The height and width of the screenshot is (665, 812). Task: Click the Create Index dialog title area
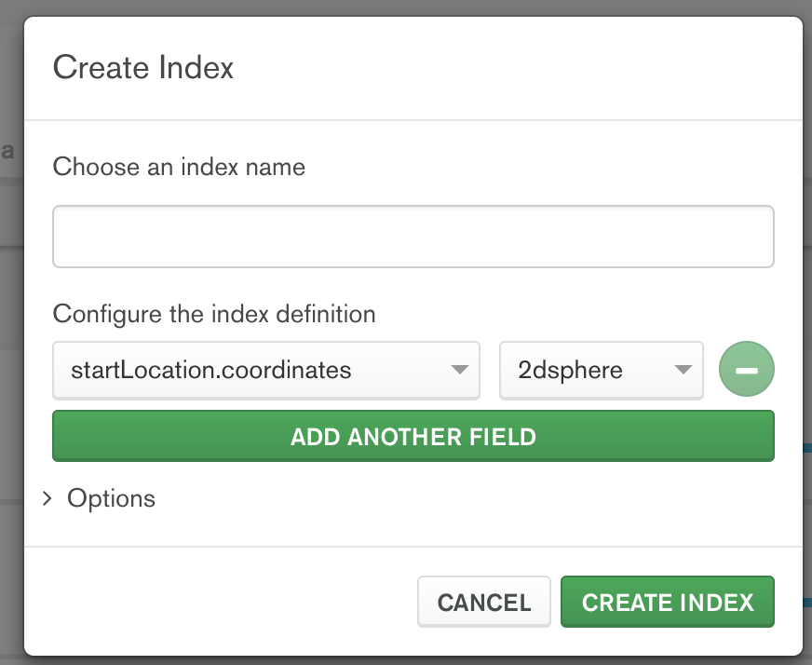pyautogui.click(x=143, y=68)
